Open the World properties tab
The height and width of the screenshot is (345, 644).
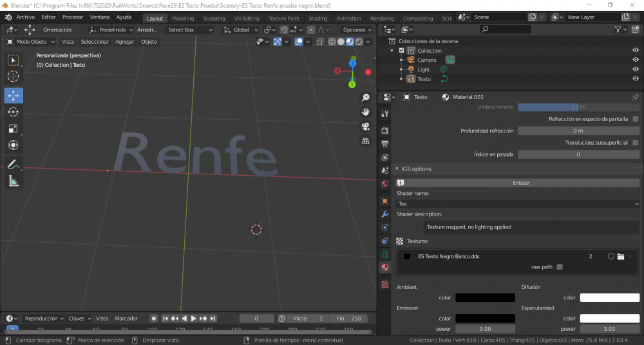[385, 184]
